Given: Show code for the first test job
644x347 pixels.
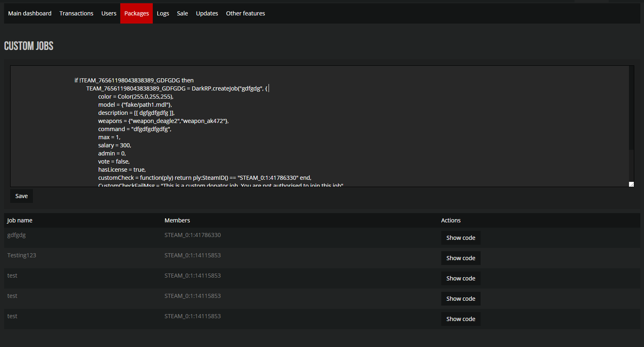Looking at the screenshot, I should tap(461, 278).
